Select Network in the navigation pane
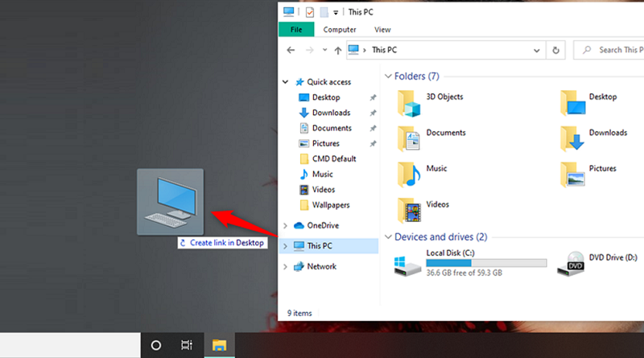This screenshot has height=358, width=644. coord(321,266)
